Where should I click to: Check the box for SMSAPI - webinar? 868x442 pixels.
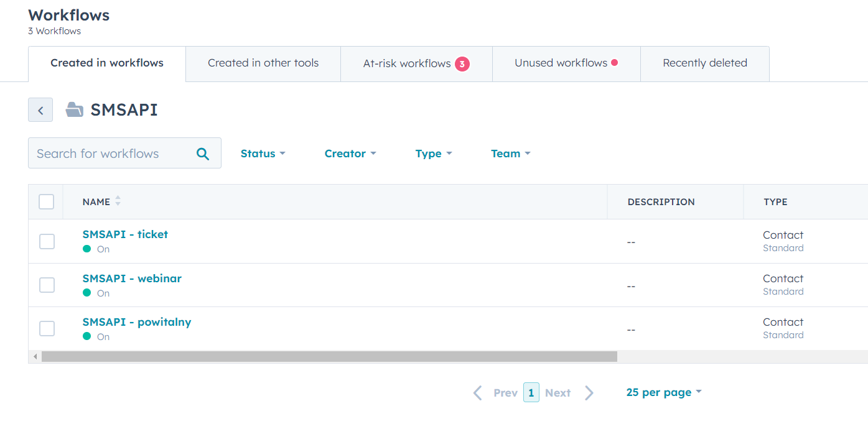(47, 285)
